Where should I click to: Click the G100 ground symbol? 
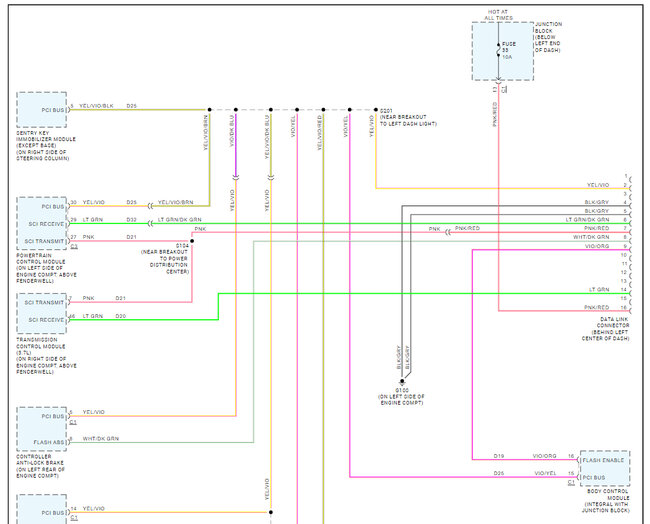coord(402,381)
